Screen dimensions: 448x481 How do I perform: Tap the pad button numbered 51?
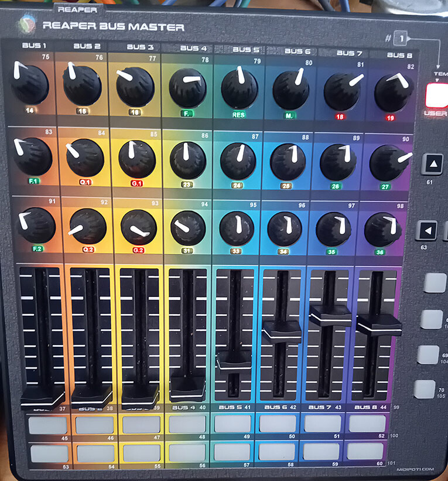(x=323, y=424)
